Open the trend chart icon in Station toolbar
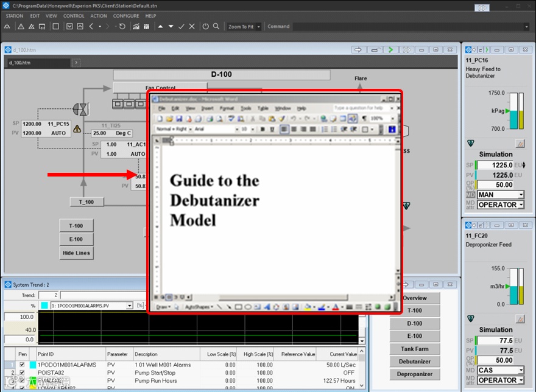Image resolution: width=536 pixels, height=392 pixels. click(136, 26)
